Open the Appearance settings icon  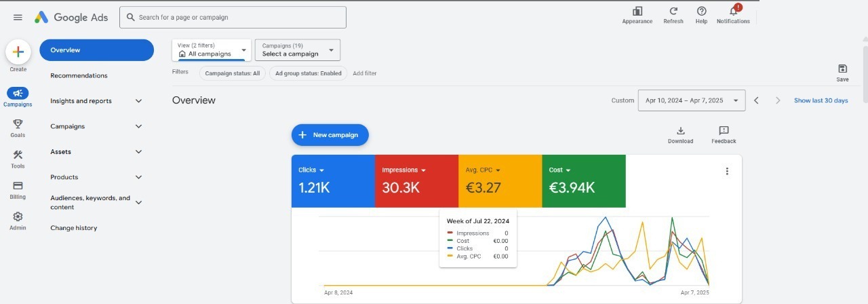tap(637, 12)
